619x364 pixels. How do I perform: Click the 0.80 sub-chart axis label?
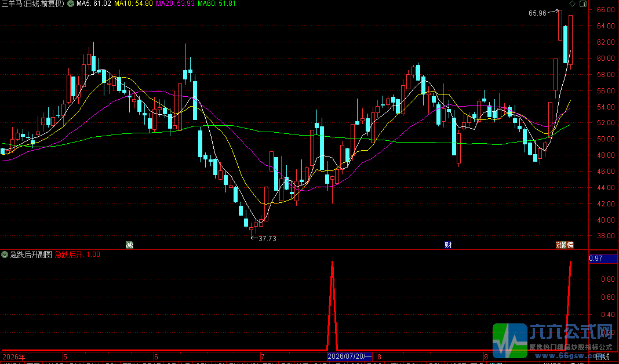tap(607, 279)
